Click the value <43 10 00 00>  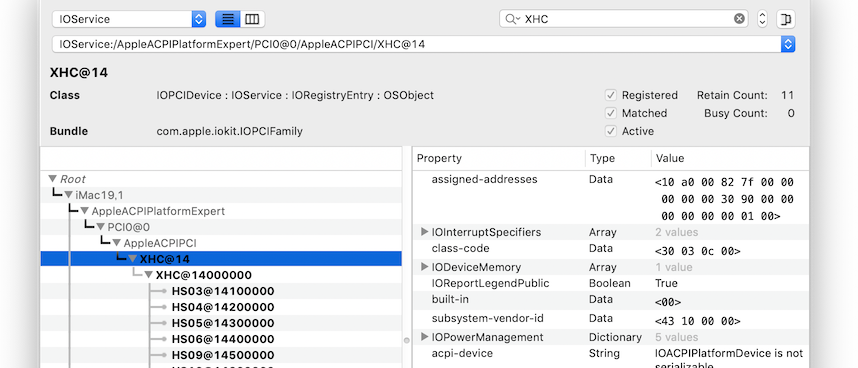pyautogui.click(x=697, y=321)
